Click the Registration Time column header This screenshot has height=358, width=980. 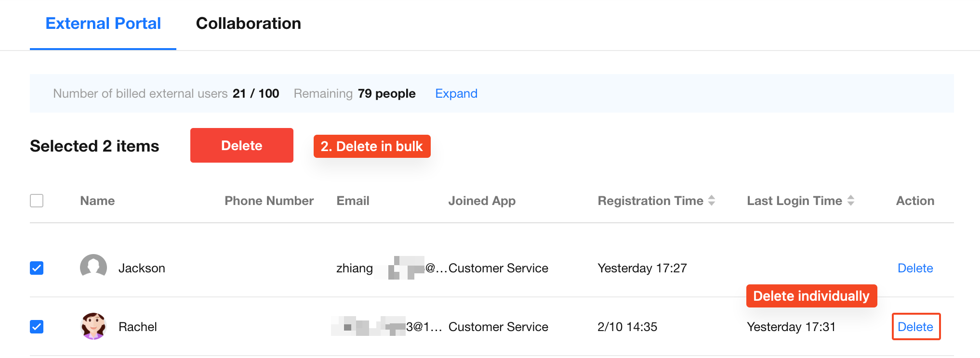pyautogui.click(x=650, y=201)
